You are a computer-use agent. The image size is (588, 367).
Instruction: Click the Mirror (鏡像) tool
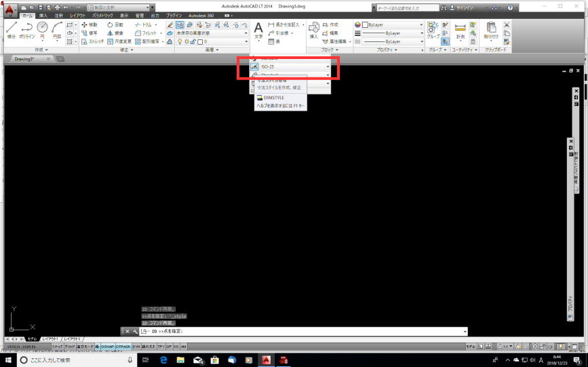pos(115,33)
